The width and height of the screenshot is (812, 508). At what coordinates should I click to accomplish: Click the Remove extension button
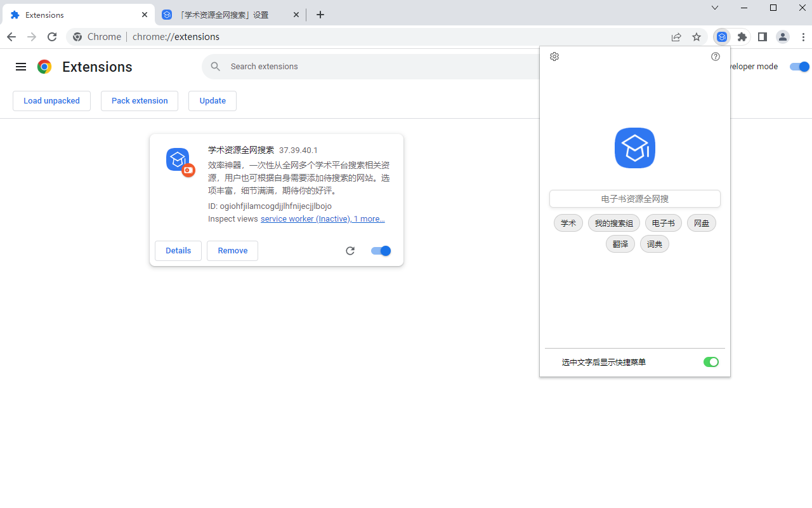(x=232, y=251)
